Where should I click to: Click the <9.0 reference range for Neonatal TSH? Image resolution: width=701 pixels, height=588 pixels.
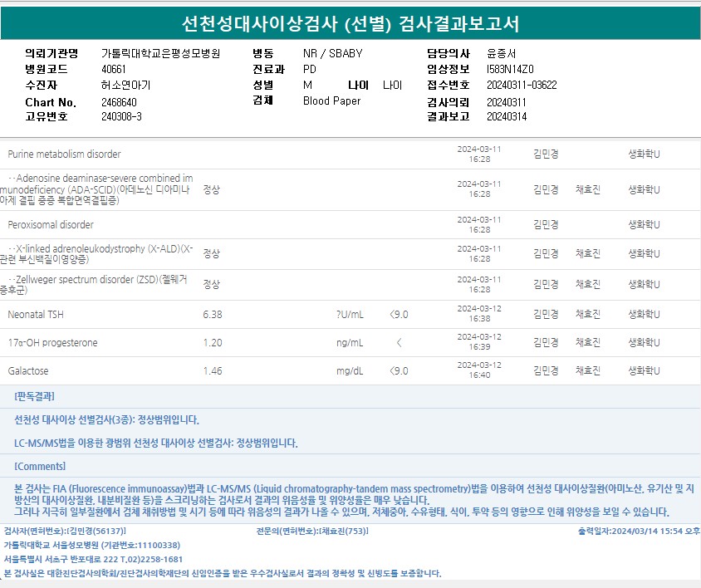tap(399, 314)
